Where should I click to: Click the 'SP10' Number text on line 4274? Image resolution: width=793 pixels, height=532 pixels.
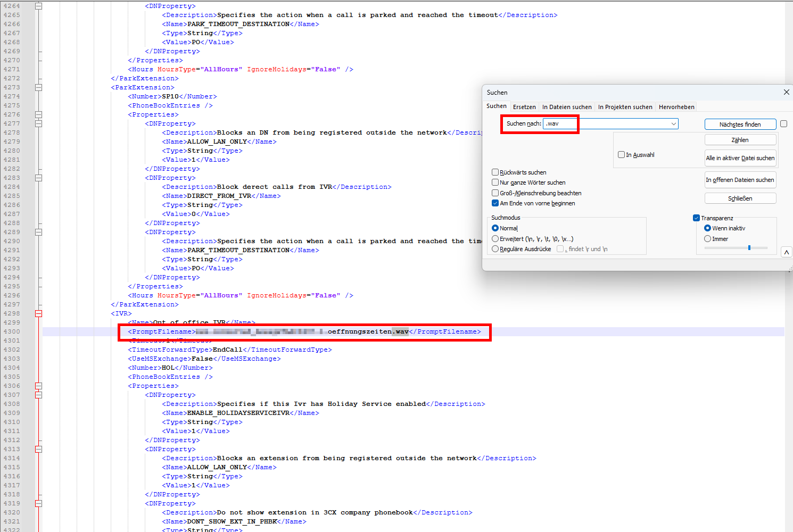pos(170,96)
